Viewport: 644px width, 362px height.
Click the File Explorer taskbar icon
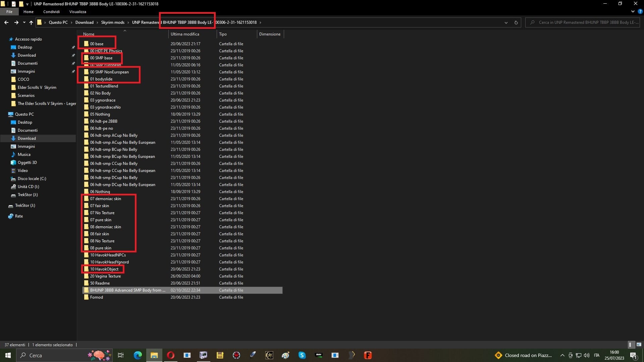(x=154, y=355)
